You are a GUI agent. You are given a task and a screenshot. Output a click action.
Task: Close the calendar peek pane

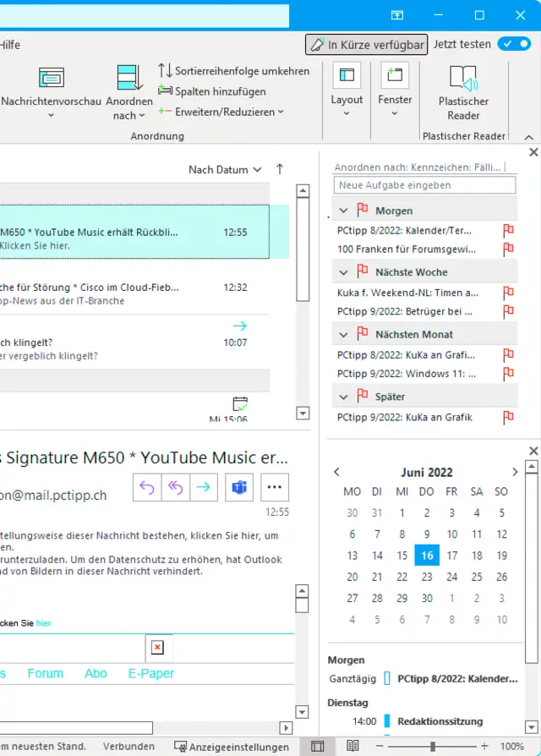533,451
